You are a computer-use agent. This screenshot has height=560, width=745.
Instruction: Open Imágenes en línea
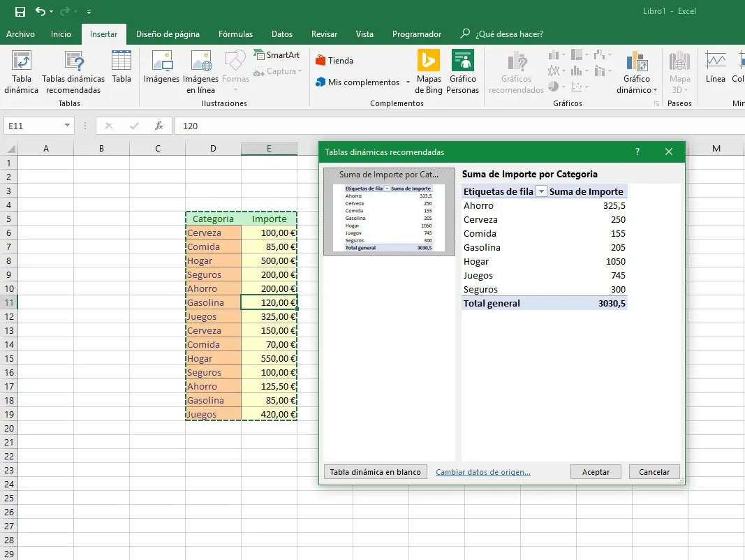[201, 72]
